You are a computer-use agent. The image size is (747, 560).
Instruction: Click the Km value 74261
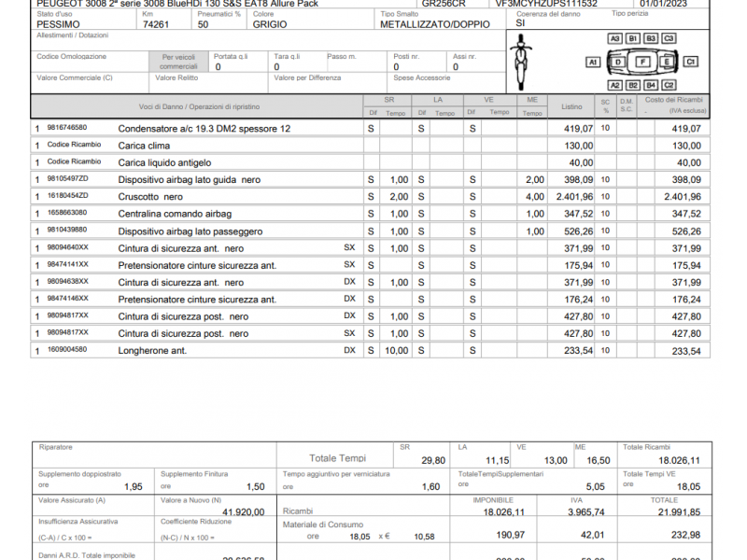pos(156,24)
